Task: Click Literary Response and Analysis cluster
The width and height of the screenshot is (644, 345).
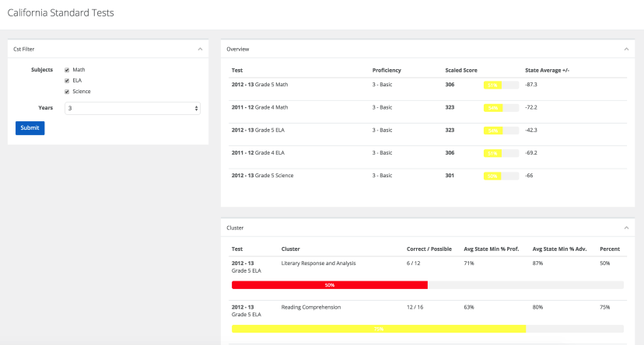Action: (x=318, y=263)
